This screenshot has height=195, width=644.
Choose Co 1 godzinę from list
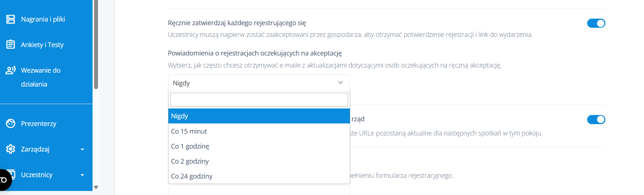pos(259,146)
